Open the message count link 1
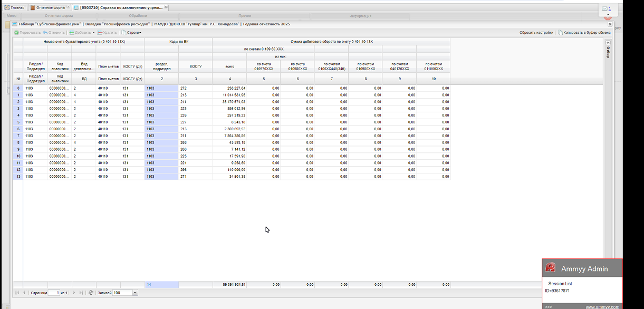 pyautogui.click(x=610, y=9)
